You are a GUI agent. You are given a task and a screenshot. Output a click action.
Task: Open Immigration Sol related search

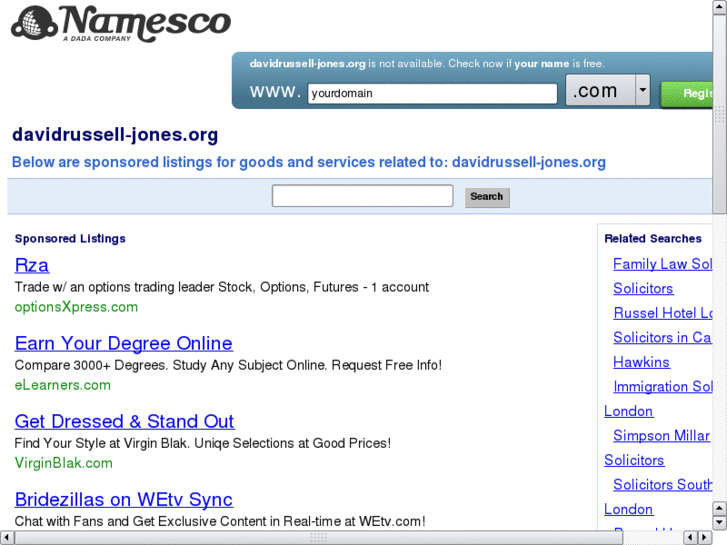pos(663,387)
